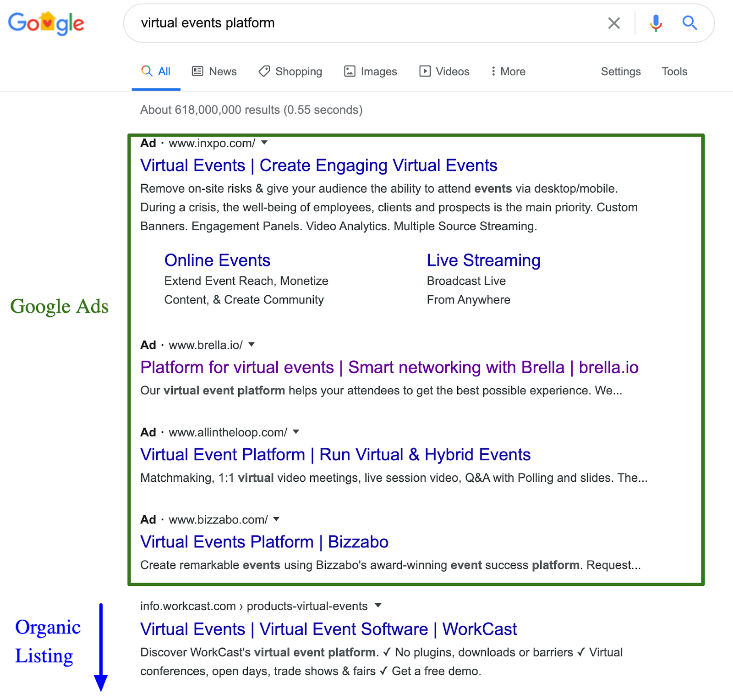Expand the dropdown arrow beside www.bizzabo.com

tap(276, 519)
